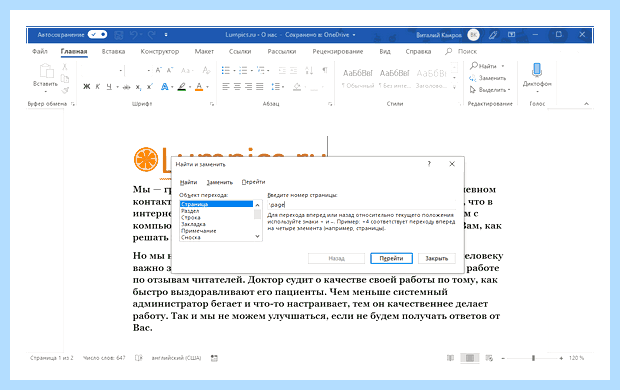620x390 pixels.
Task: Sort the selected text
Action: [x=309, y=70]
